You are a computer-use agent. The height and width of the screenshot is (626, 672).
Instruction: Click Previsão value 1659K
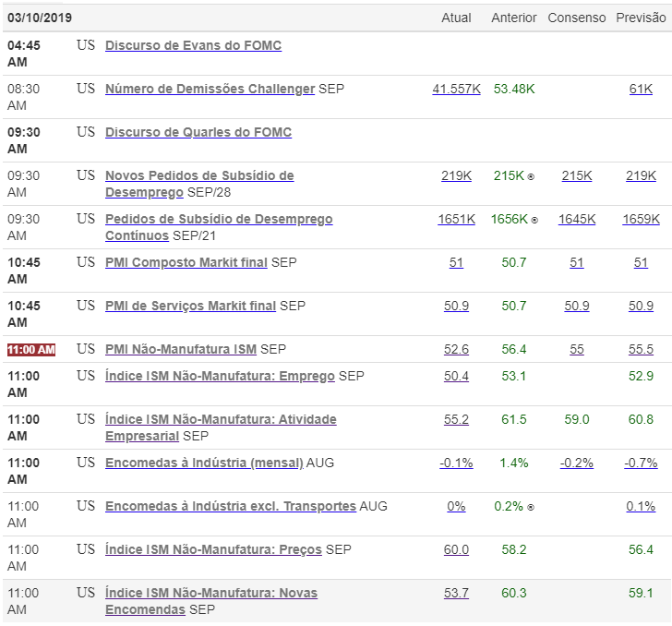[641, 219]
